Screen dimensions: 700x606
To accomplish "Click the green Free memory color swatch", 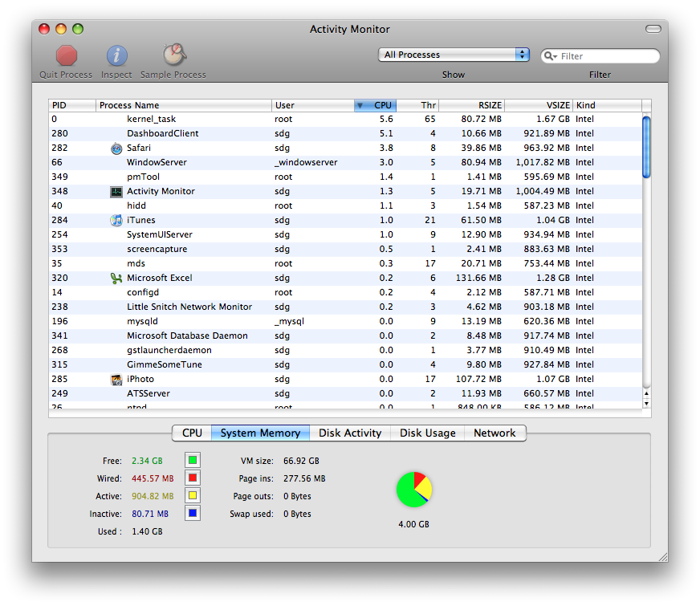I will coord(193,460).
